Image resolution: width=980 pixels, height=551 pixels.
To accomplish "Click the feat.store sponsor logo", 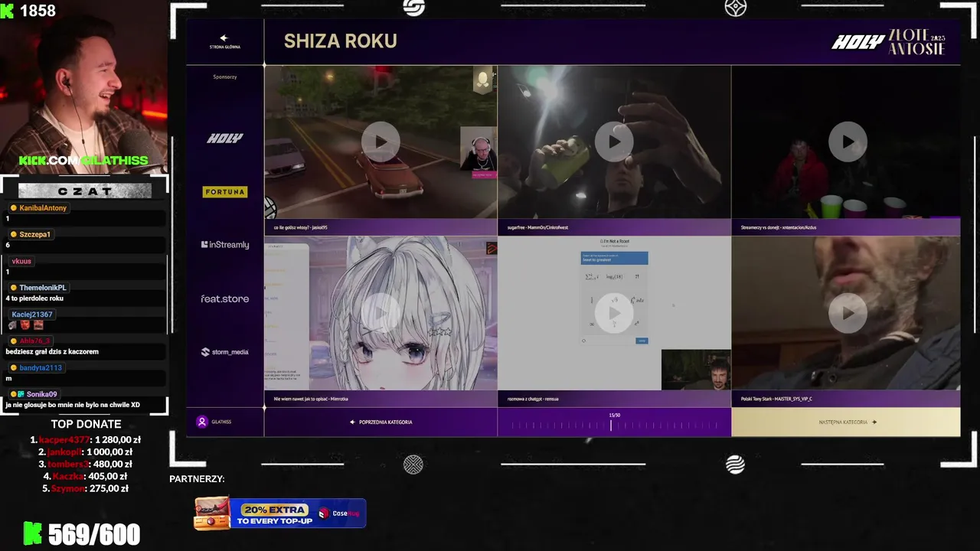I will coord(225,298).
